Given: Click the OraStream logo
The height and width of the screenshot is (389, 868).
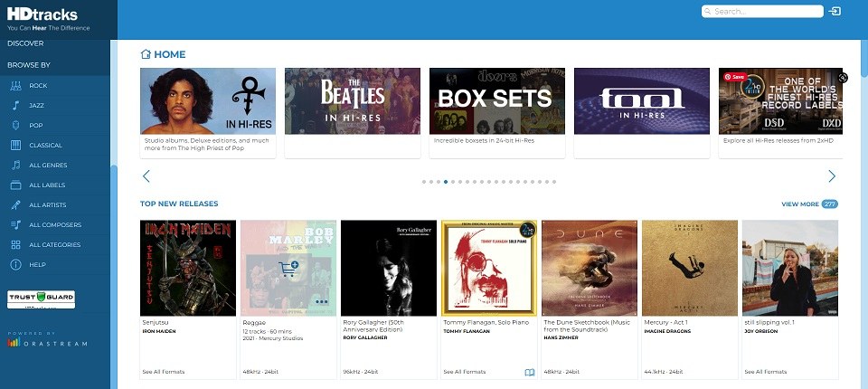Looking at the screenshot, I should point(47,343).
